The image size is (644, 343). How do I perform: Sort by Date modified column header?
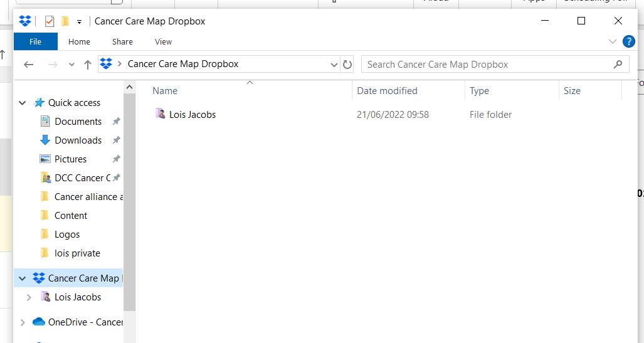387,91
